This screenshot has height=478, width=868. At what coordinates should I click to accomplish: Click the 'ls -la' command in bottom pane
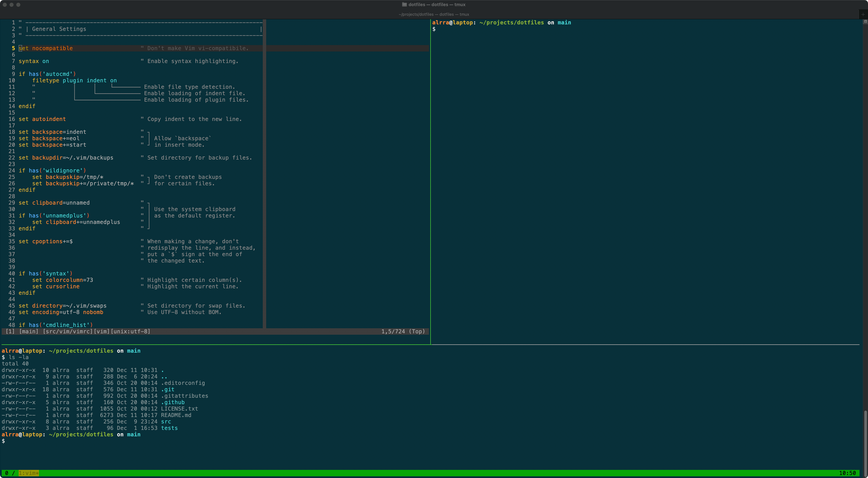[18, 357]
